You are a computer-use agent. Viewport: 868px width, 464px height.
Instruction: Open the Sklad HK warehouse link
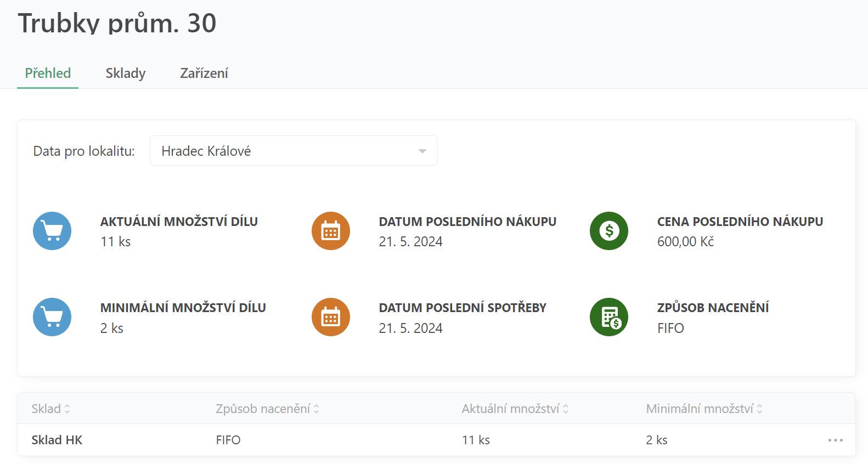[x=57, y=440]
